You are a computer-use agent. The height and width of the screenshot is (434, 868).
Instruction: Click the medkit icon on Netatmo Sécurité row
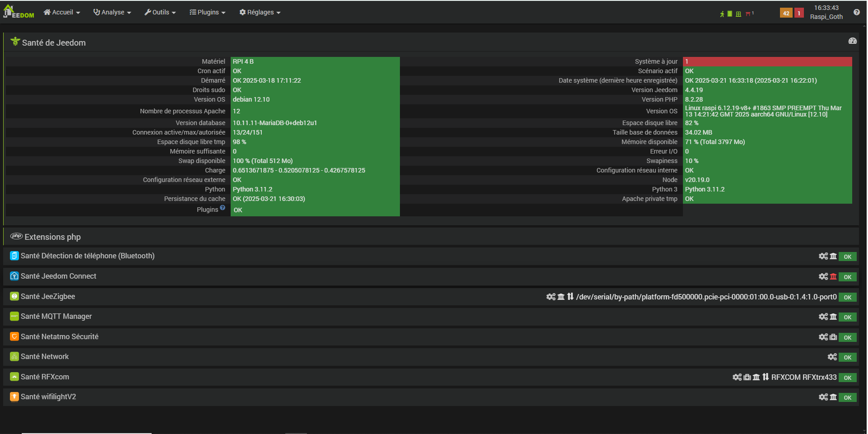(834, 337)
